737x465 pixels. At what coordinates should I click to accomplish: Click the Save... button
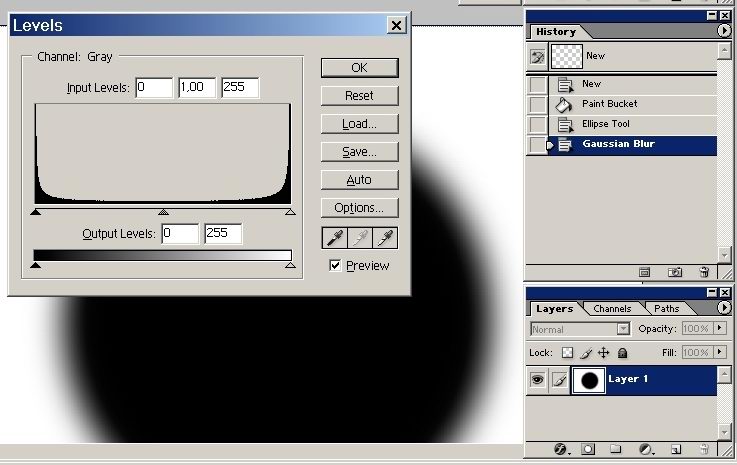click(x=360, y=152)
